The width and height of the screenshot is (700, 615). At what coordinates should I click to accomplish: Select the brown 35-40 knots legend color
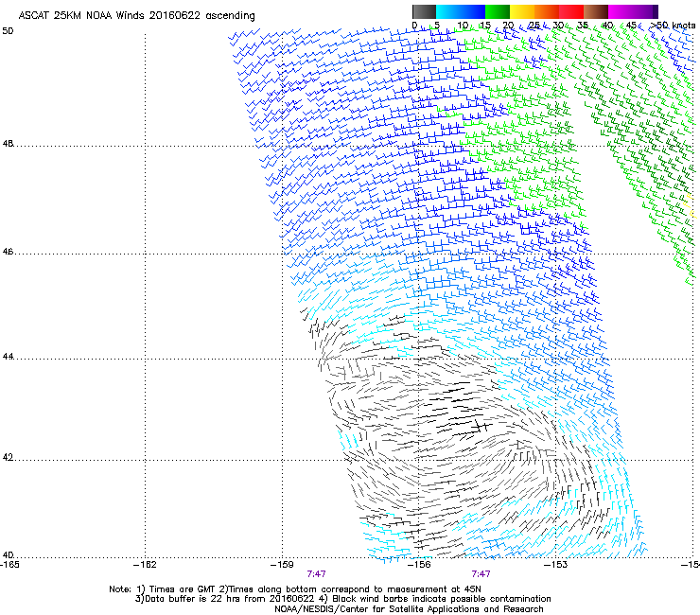click(x=596, y=11)
